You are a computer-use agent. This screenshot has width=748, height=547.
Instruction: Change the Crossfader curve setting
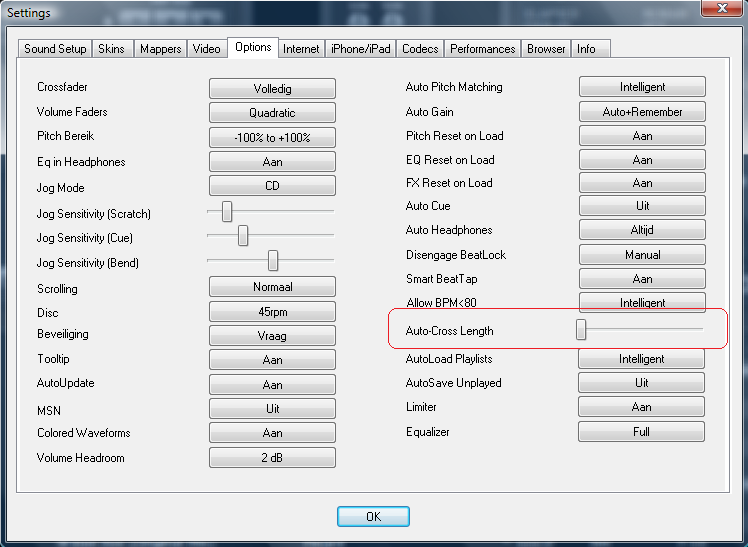[x=272, y=88]
